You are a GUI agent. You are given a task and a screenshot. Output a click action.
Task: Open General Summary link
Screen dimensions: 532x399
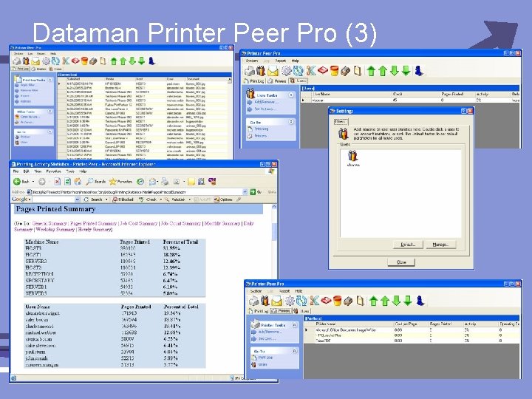coord(50,223)
